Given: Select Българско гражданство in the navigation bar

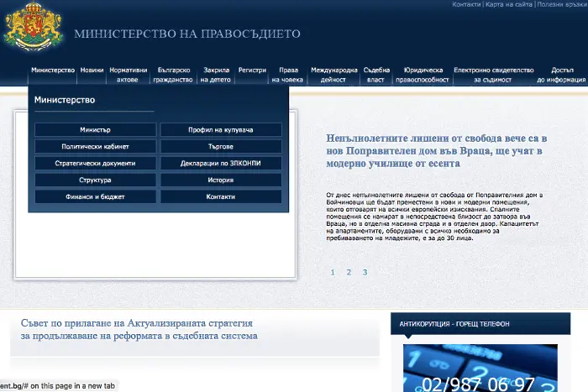Looking at the screenshot, I should (174, 76).
